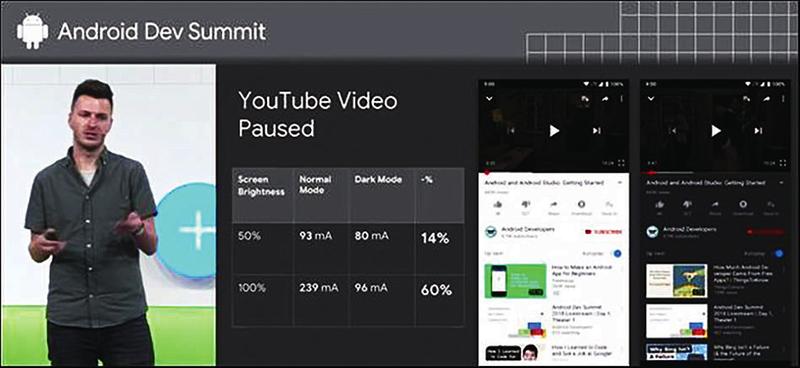Viewport: 800px width, 368px height.
Task: Minimize the player with the chevron on light-mode phone
Action: pyautogui.click(x=489, y=99)
